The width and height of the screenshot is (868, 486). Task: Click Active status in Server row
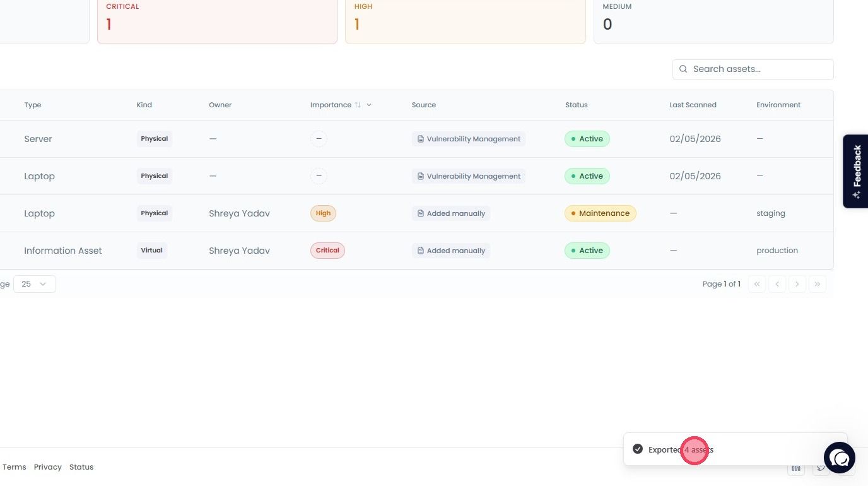(587, 139)
